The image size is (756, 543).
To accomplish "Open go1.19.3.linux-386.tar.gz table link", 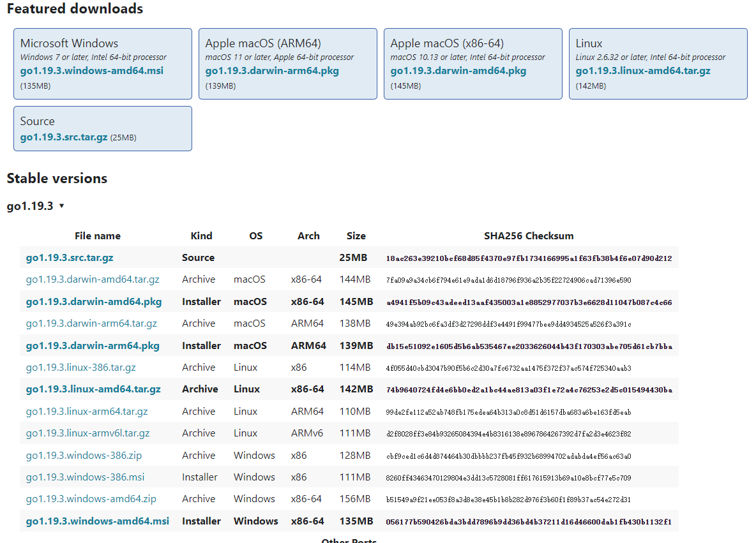I will 80,367.
